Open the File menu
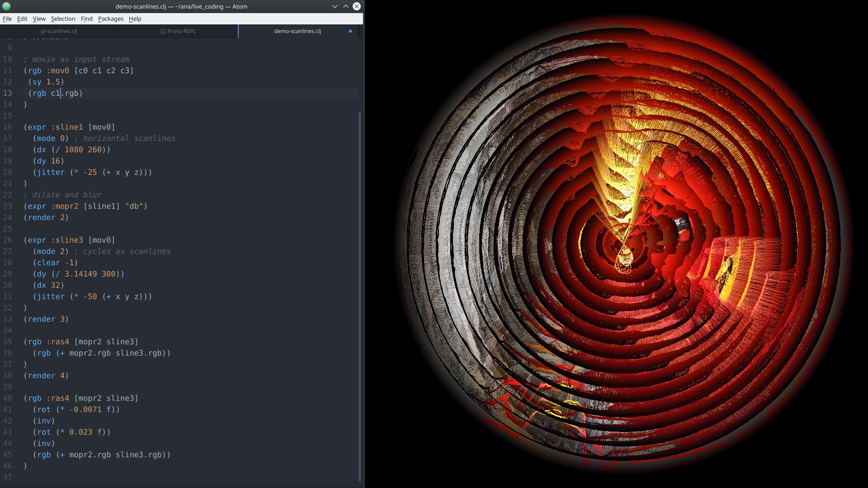 point(7,19)
